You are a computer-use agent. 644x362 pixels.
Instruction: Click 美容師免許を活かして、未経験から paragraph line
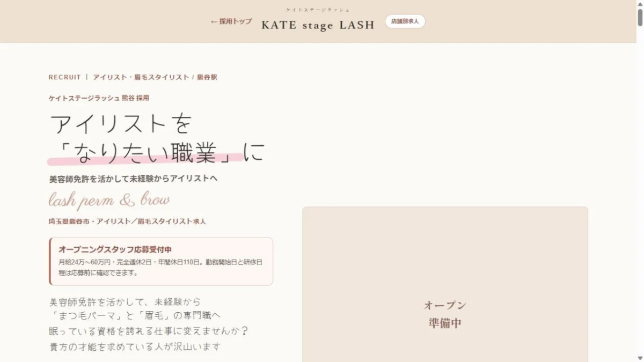tap(125, 302)
